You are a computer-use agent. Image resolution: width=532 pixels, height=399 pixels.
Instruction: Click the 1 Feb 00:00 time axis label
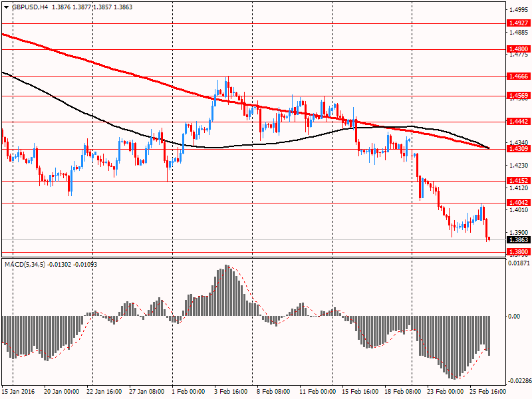point(188,392)
